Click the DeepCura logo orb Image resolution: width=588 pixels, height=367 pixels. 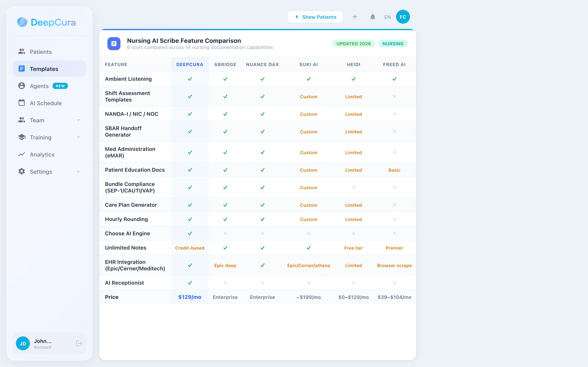[22, 22]
